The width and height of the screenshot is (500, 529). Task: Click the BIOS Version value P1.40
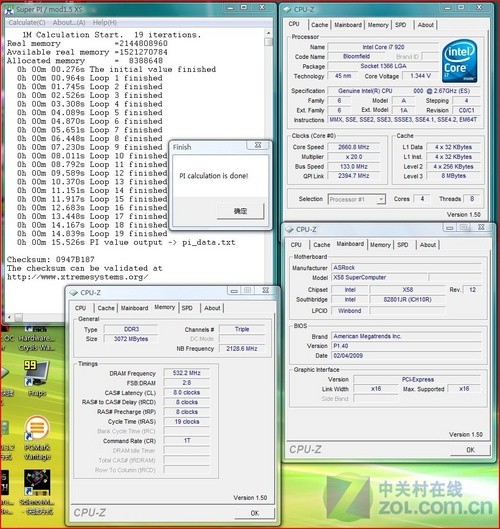406,346
